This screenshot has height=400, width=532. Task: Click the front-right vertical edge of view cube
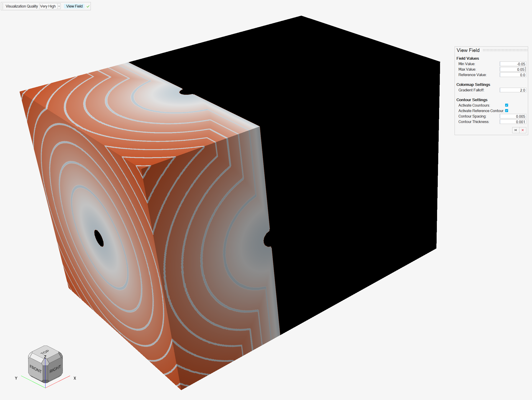(45, 374)
